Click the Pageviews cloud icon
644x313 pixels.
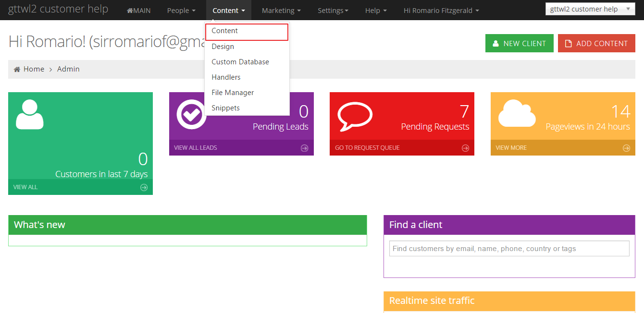pyautogui.click(x=517, y=114)
